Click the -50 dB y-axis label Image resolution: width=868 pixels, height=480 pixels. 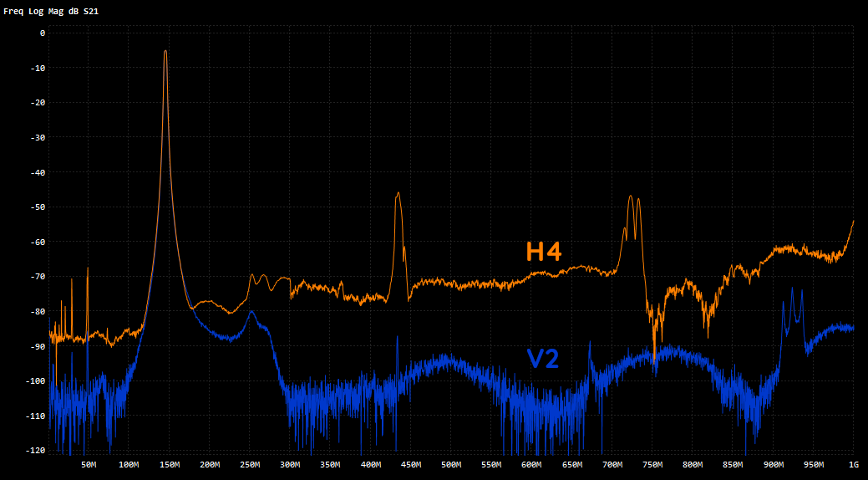pos(38,207)
